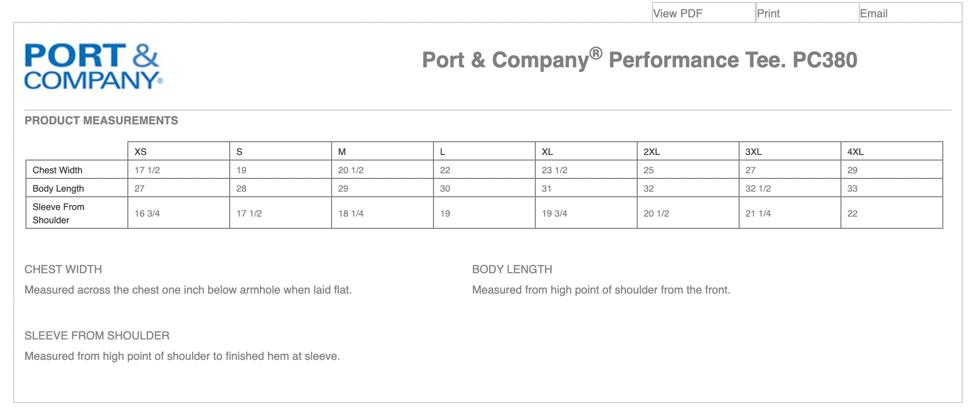This screenshot has height=420, width=980.
Task: Click the sleeve measurement description sentence
Action: tap(182, 356)
